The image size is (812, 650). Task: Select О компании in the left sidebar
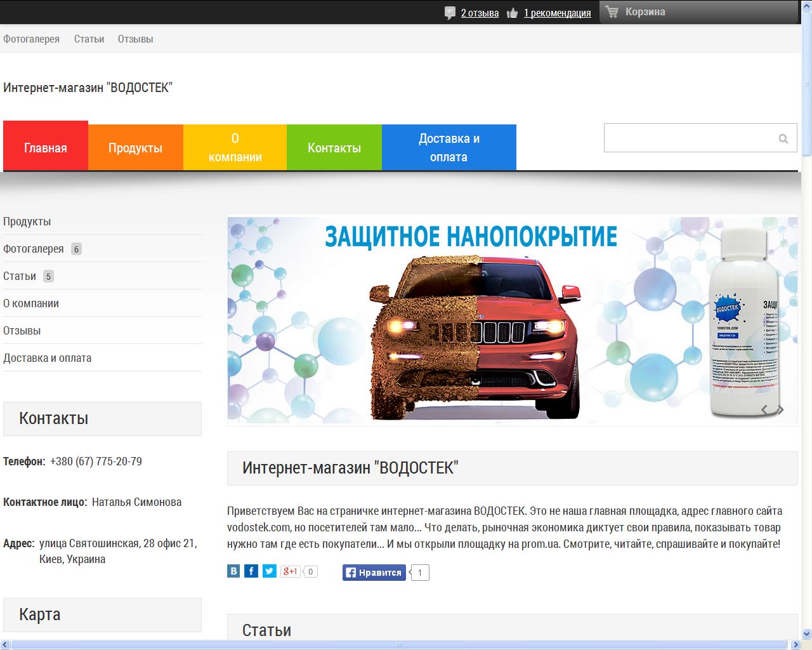click(x=31, y=303)
